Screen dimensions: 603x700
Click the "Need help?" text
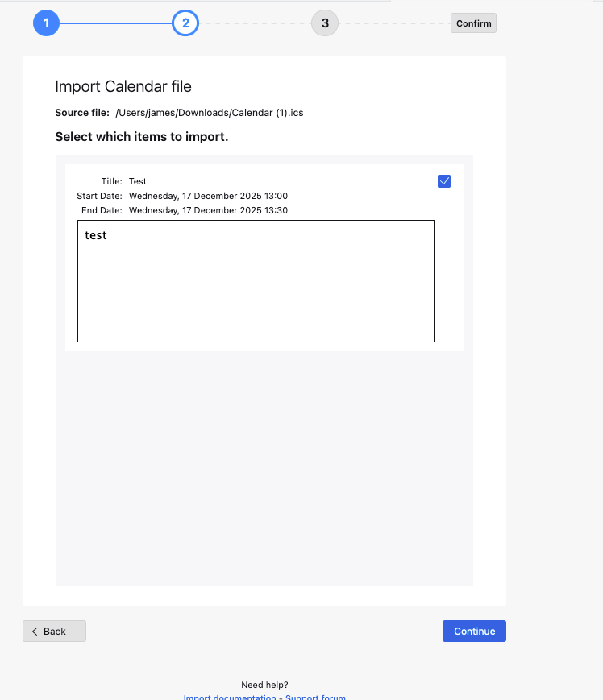point(264,685)
